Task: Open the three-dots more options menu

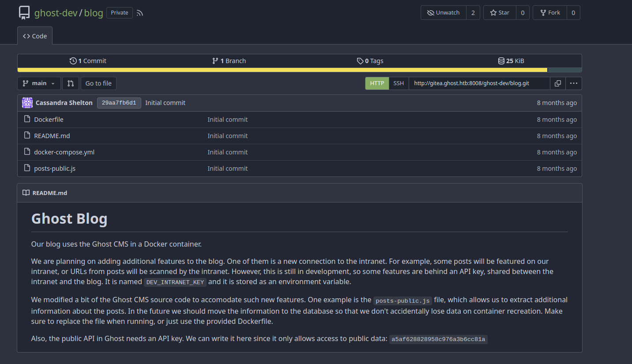Action: point(573,83)
